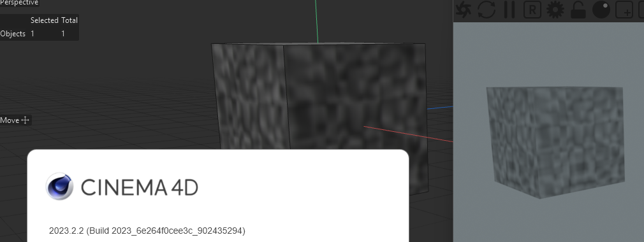Restart the render with the circular arrows icon
Image resolution: width=644 pixels, height=242 pixels.
tap(487, 10)
